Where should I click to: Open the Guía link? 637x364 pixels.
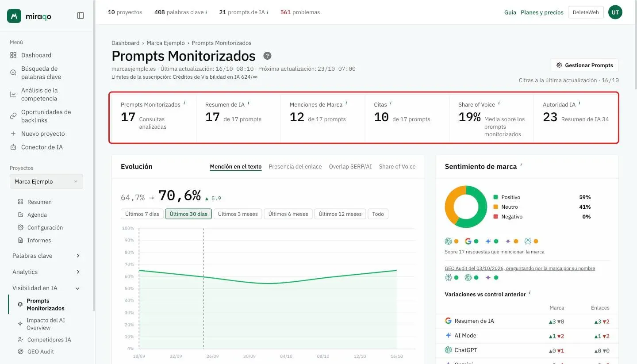tap(510, 12)
